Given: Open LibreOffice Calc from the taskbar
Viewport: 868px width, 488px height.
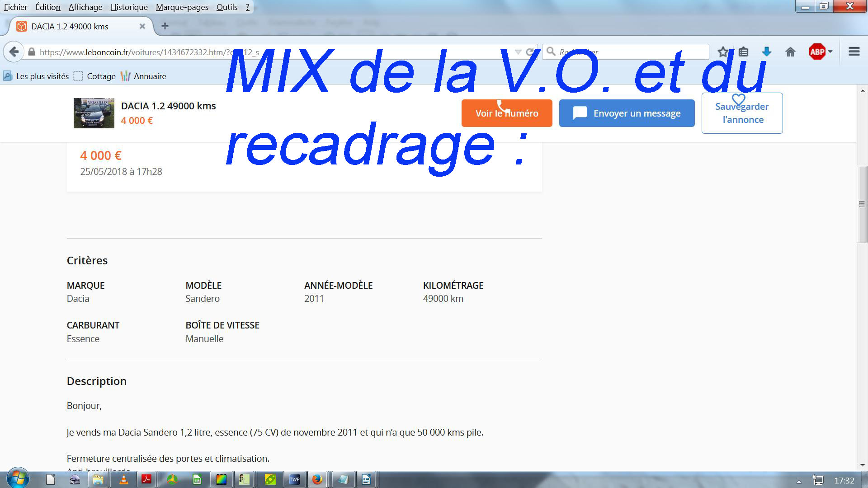Looking at the screenshot, I should pos(197,479).
